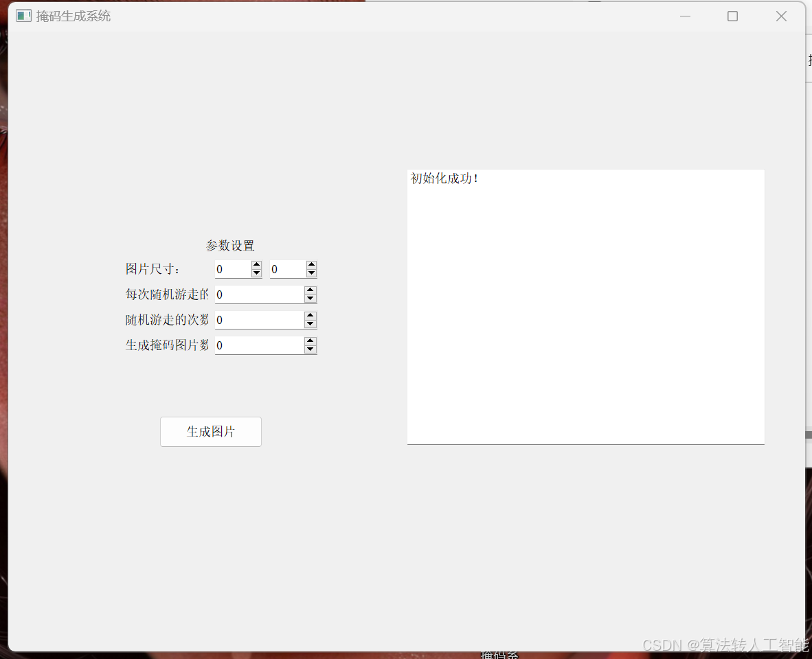Decrement the second 图片尺寸 spinner

pyautogui.click(x=311, y=273)
